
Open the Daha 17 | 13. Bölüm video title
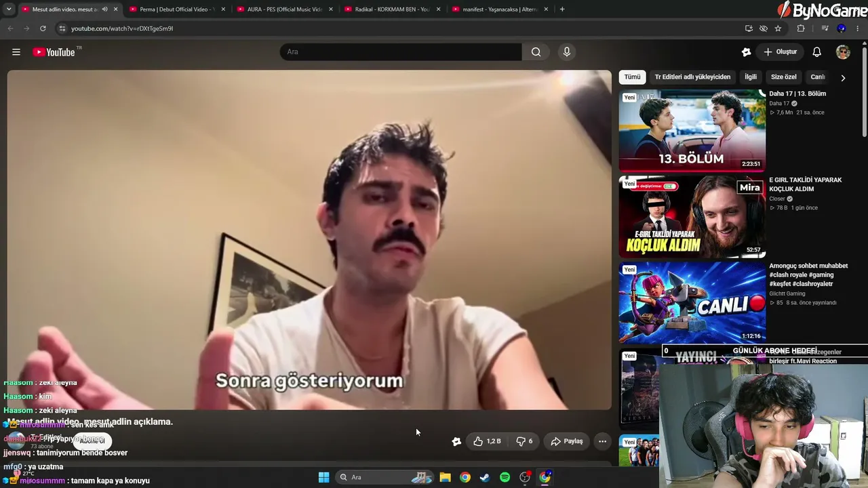pyautogui.click(x=797, y=94)
